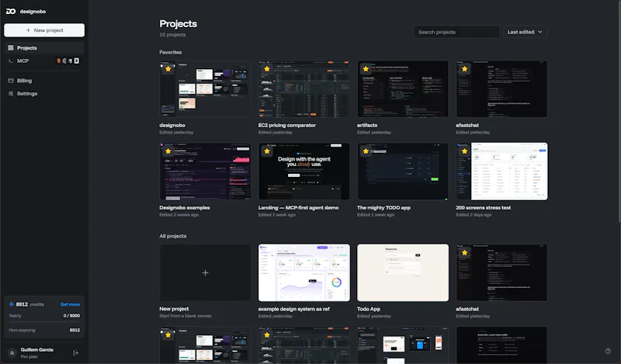621x364 pixels.
Task: Click the 'EC2 pricing comparator' title
Action: point(287,125)
